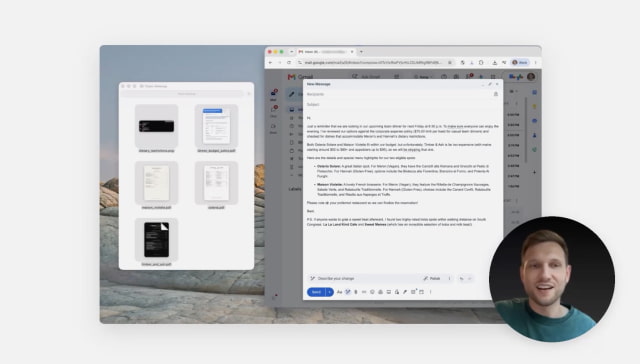Open the Google account avatar

(531, 77)
